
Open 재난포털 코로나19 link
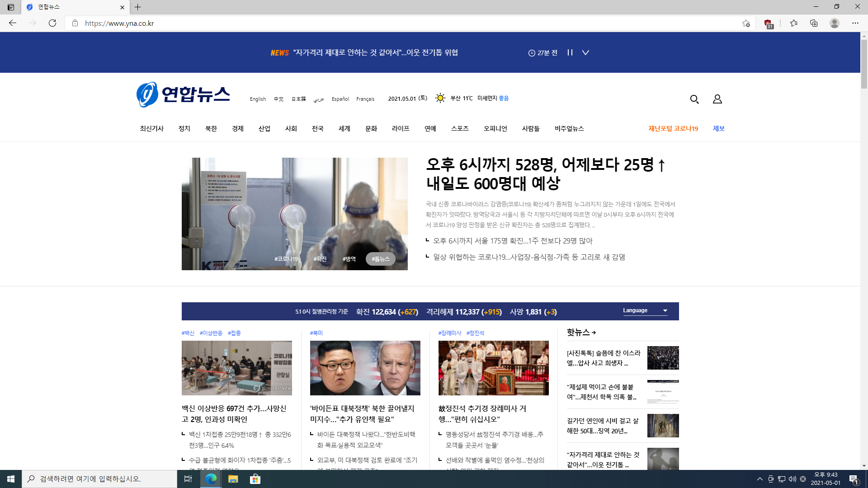pyautogui.click(x=673, y=129)
